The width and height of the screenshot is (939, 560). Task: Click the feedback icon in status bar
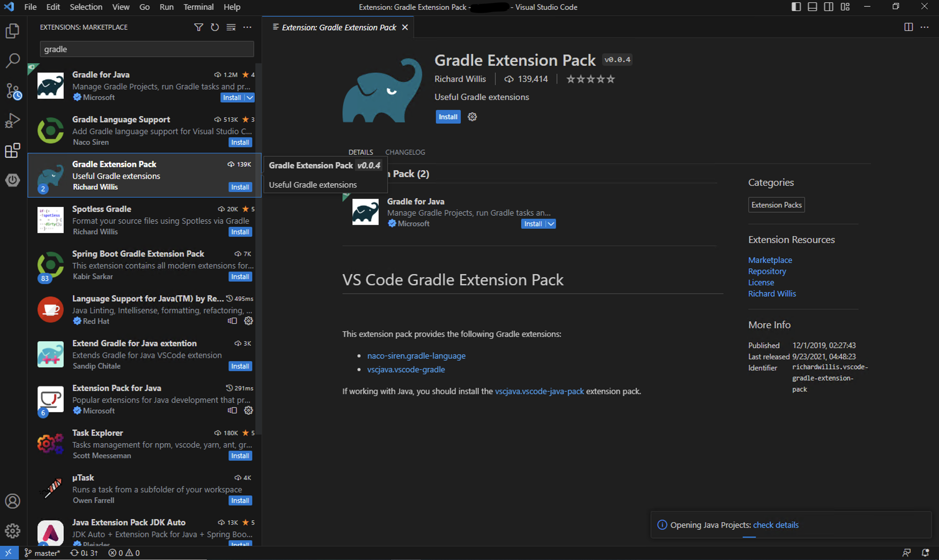point(907,553)
